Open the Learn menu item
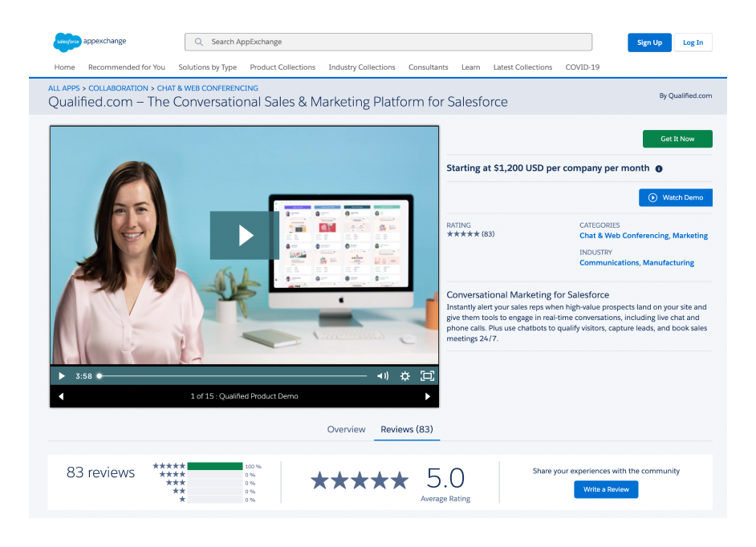The height and width of the screenshot is (547, 756). pos(470,67)
